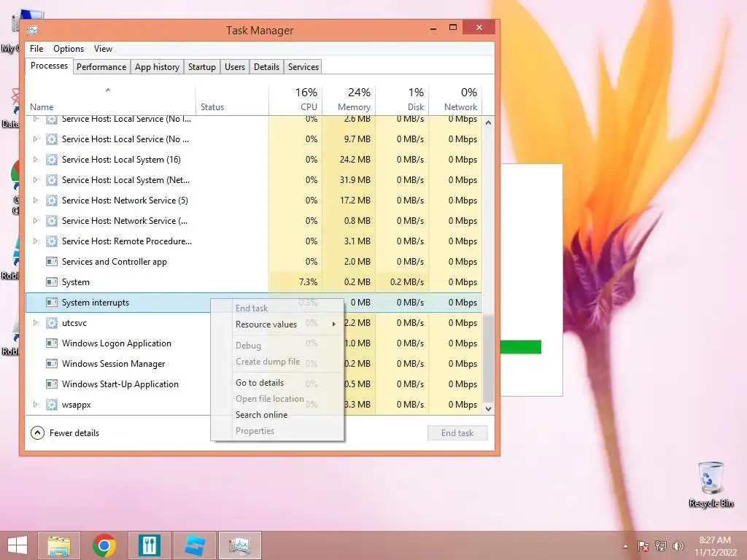Click the Windows Session Manager icon

click(x=52, y=364)
